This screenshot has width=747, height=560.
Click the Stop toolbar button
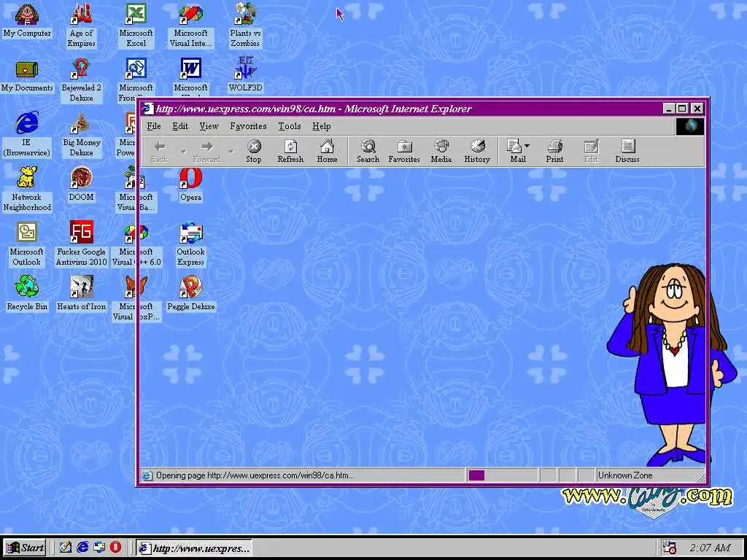[253, 152]
